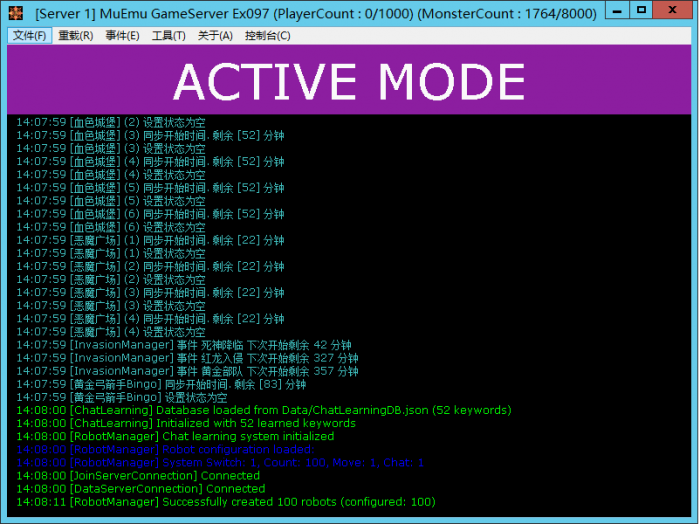Image resolution: width=700 pixels, height=524 pixels.
Task: Click the purple ACTIVE MODE banner
Action: pyautogui.click(x=349, y=80)
